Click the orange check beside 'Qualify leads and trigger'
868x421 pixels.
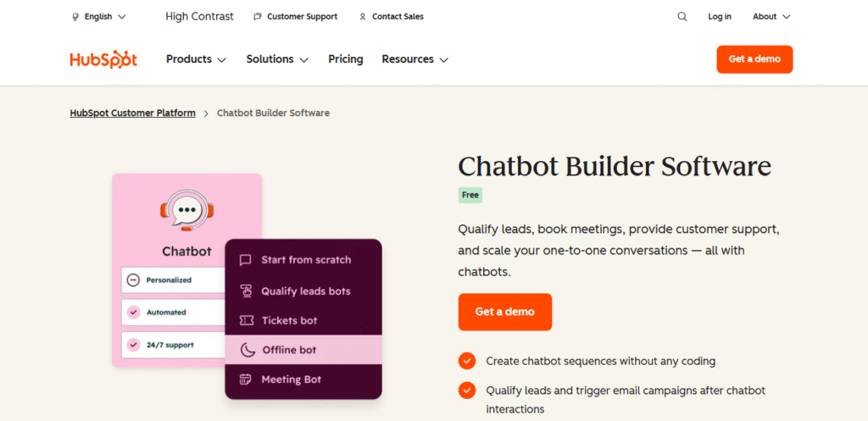(x=467, y=391)
